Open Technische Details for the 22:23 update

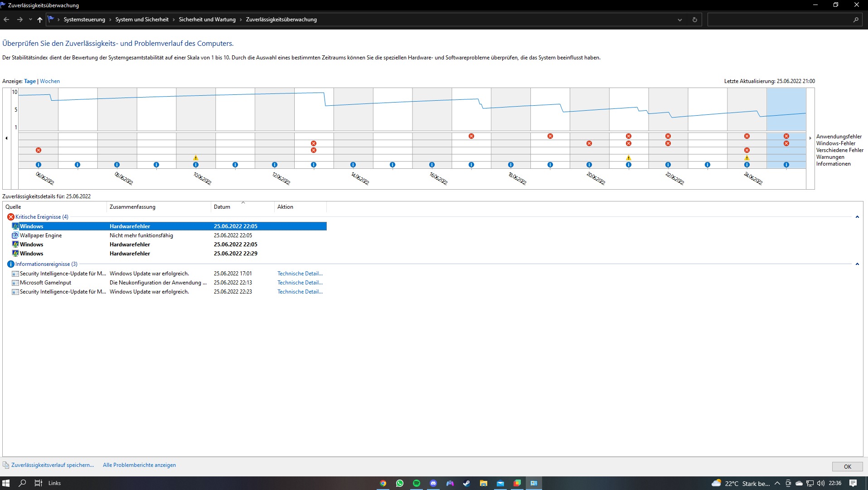point(300,292)
